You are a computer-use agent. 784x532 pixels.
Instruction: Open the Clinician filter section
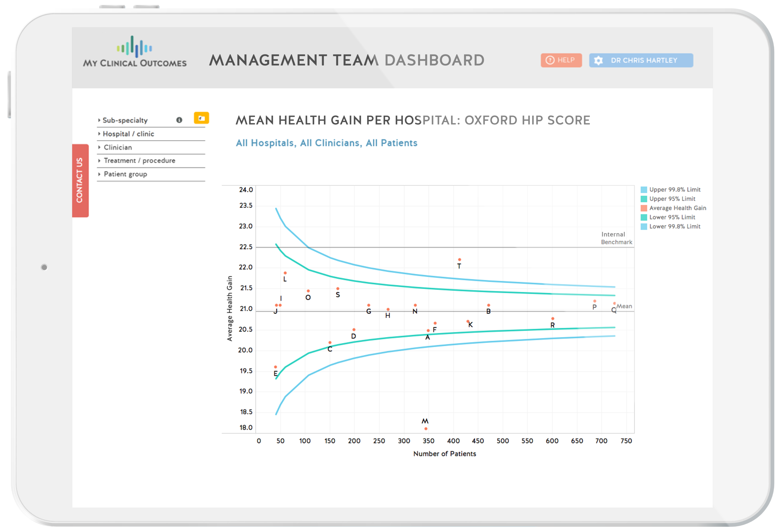pyautogui.click(x=118, y=147)
